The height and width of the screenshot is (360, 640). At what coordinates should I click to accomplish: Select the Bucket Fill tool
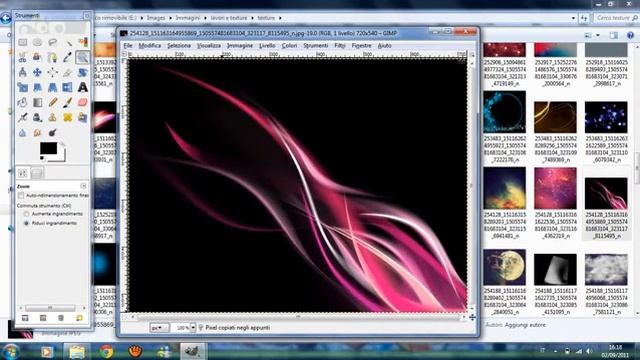[x=22, y=102]
